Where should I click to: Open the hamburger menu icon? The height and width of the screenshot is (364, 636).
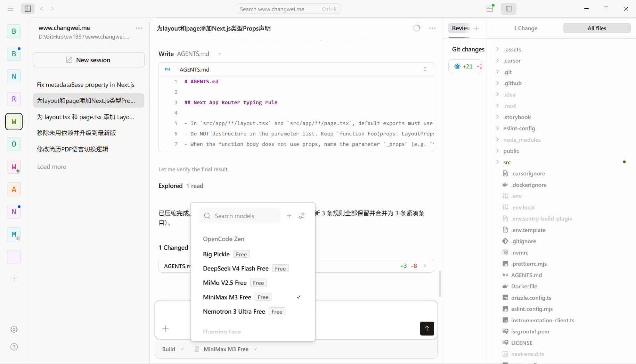pos(10,9)
